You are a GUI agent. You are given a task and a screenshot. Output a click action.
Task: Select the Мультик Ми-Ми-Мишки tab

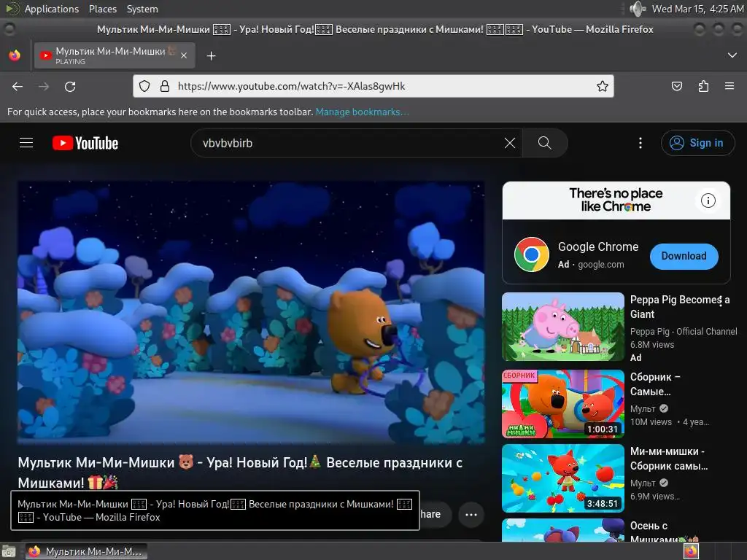pyautogui.click(x=113, y=55)
